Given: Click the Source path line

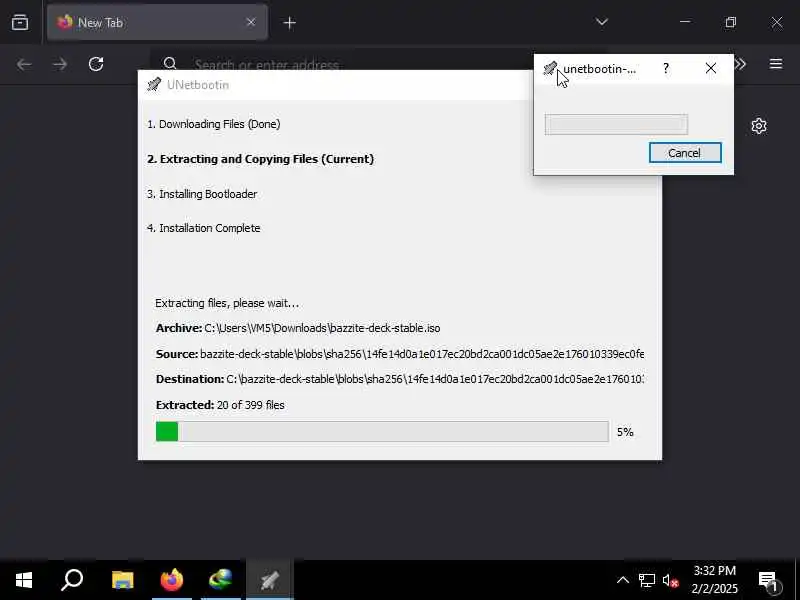Looking at the screenshot, I should (399, 354).
